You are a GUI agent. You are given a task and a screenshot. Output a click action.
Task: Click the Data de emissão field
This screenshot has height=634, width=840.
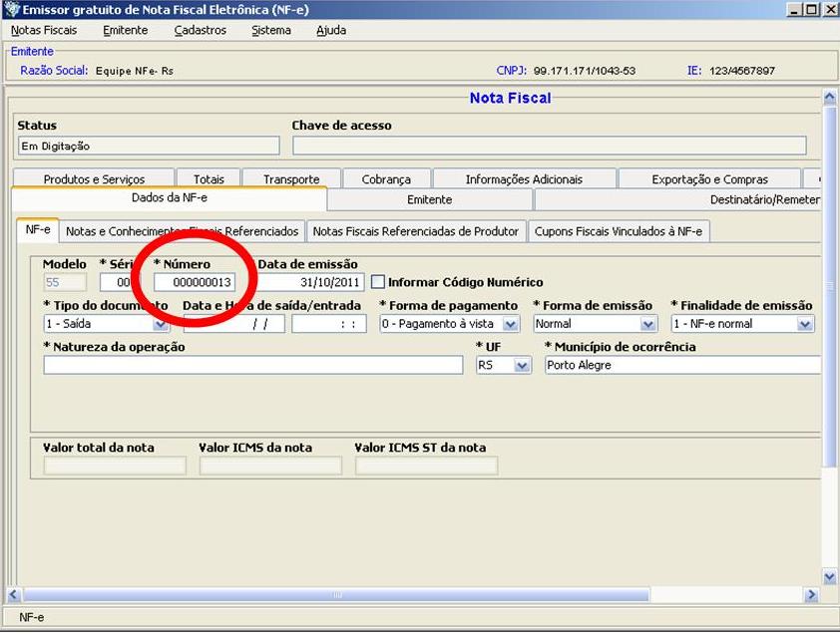pos(311,282)
